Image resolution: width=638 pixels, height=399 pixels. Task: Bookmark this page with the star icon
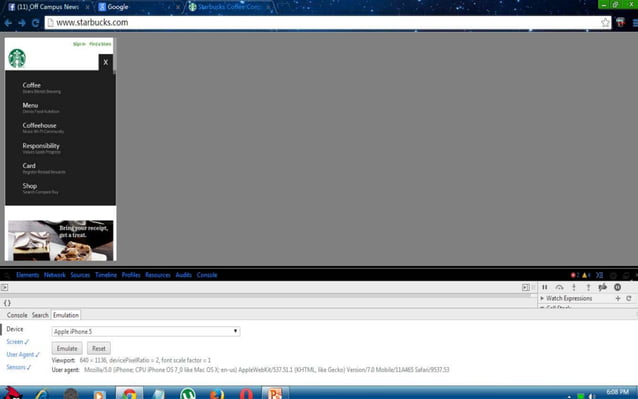[x=605, y=23]
